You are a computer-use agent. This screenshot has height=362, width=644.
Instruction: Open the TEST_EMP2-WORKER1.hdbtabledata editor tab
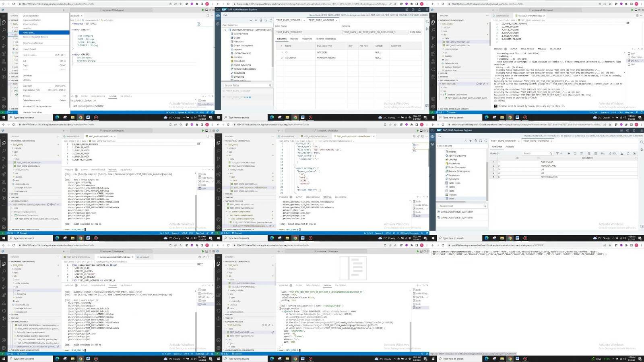tap(353, 136)
